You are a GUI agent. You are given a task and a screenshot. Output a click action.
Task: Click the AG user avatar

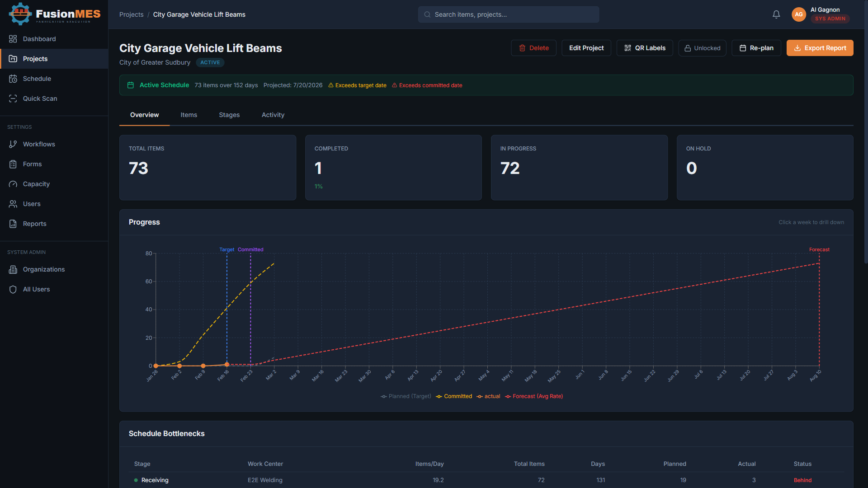(798, 14)
